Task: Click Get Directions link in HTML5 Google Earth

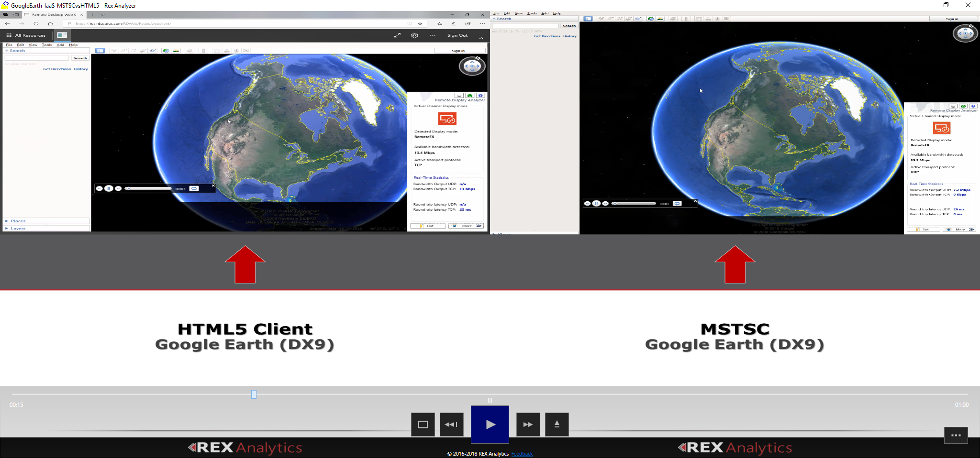Action: click(57, 69)
